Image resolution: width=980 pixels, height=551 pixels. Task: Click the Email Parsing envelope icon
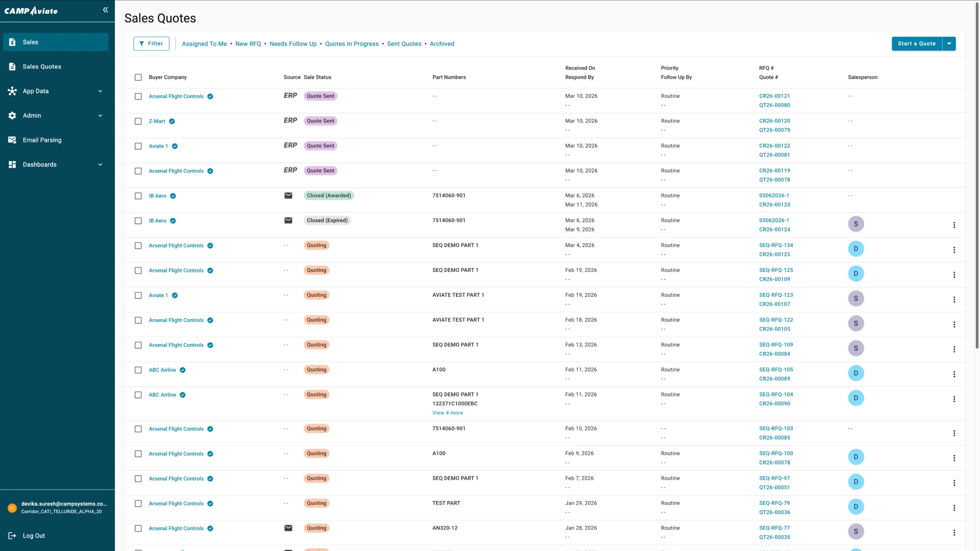point(12,140)
